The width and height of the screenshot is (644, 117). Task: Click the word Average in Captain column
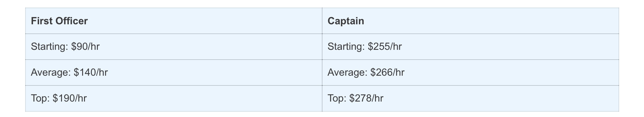tap(346, 73)
